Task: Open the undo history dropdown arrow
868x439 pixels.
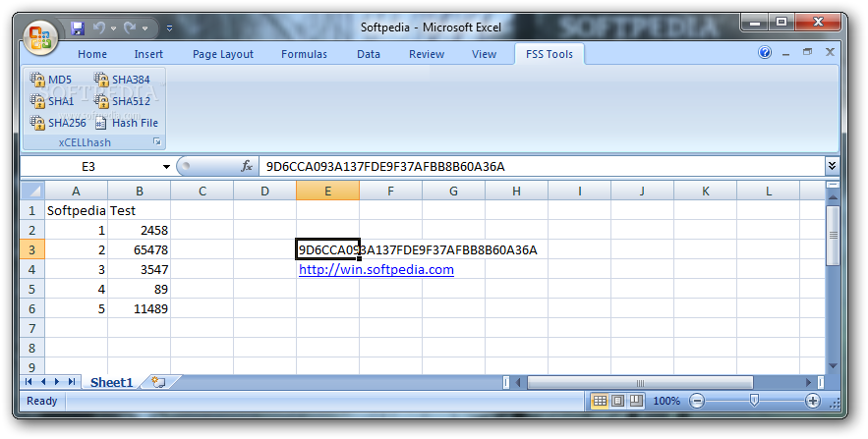Action: point(113,28)
